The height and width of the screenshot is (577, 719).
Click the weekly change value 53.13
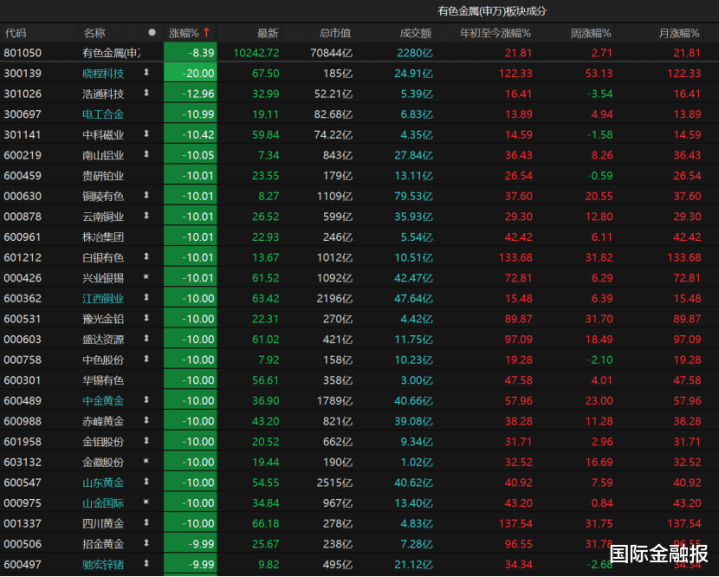[599, 73]
